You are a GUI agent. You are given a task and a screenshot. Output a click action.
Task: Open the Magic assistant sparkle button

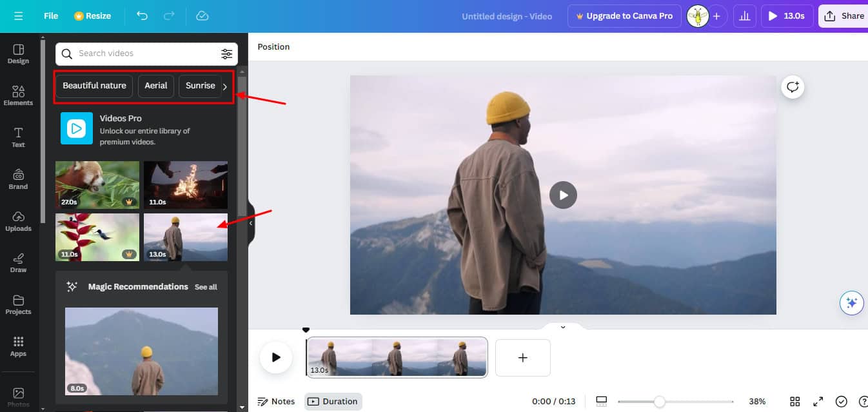coord(851,302)
